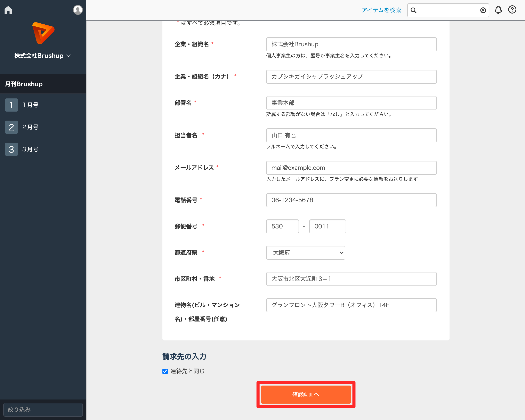
Task: Click the second postal code field 0011
Action: point(328,226)
